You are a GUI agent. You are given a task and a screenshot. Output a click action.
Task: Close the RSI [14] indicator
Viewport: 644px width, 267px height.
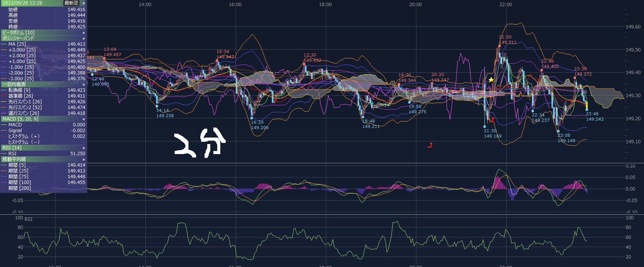point(84,148)
